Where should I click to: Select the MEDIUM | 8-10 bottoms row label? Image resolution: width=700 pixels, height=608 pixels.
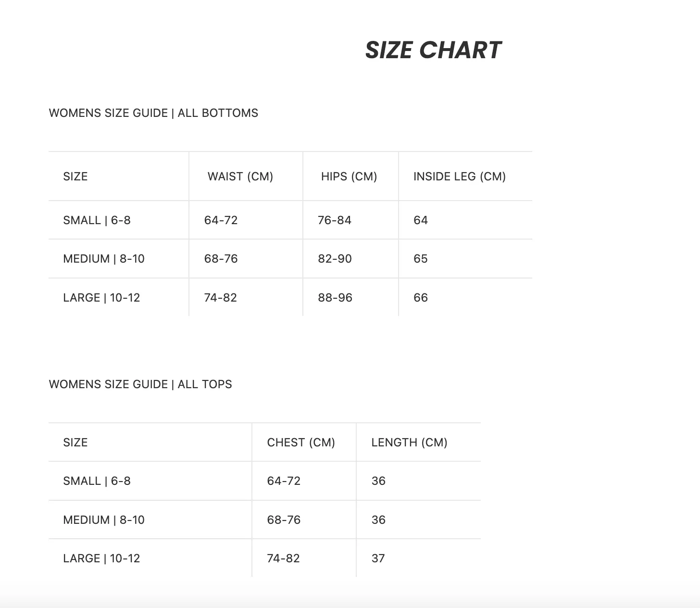click(104, 259)
